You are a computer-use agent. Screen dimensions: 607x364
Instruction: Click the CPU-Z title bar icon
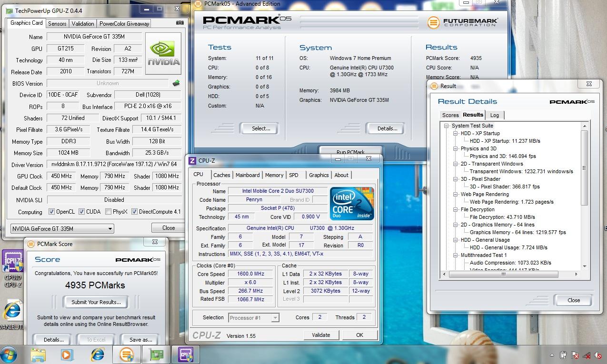(192, 161)
